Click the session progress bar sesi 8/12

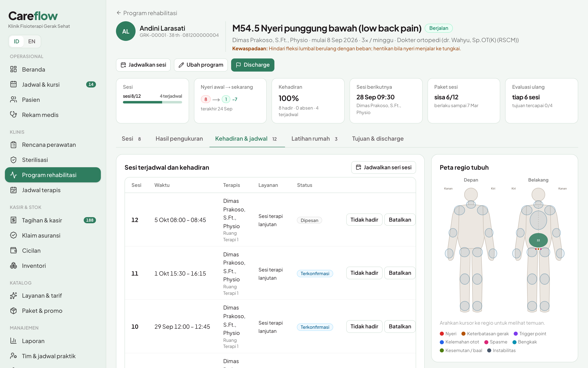tap(152, 102)
